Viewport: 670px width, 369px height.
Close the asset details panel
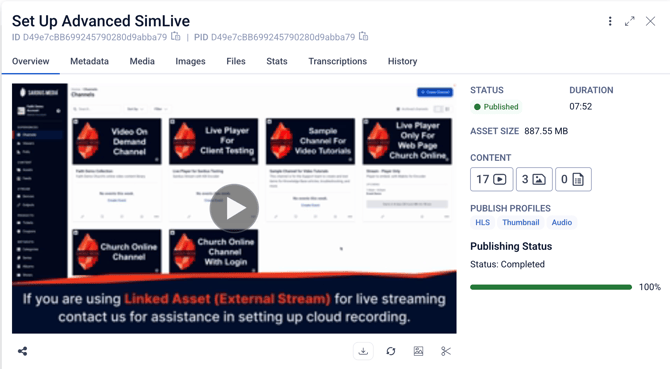point(650,21)
